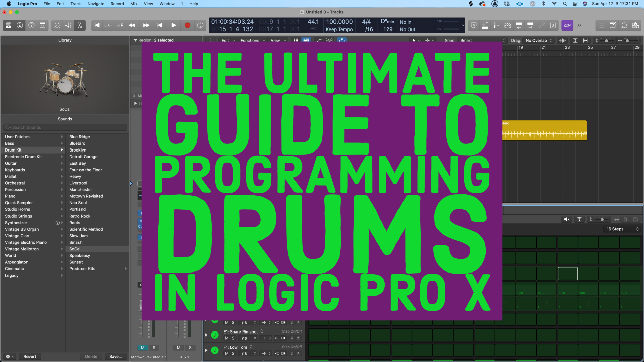
Task: Solo the F1: Low Tom row
Action: [x=233, y=353]
